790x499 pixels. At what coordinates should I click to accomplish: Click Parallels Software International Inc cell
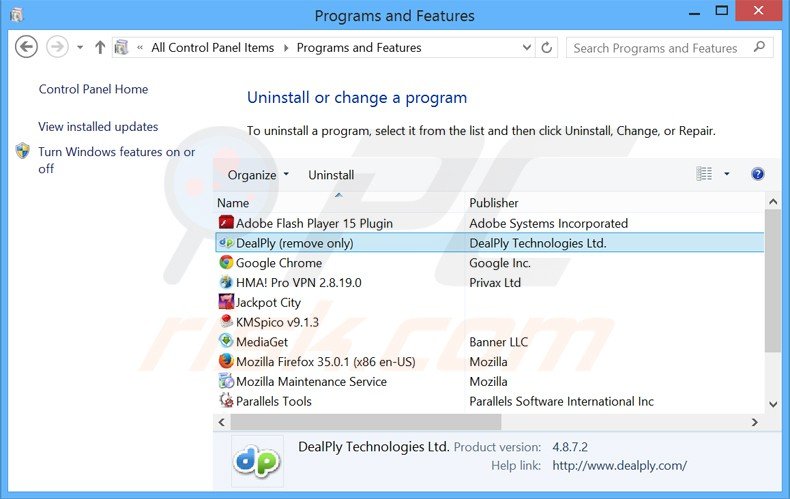(x=561, y=402)
